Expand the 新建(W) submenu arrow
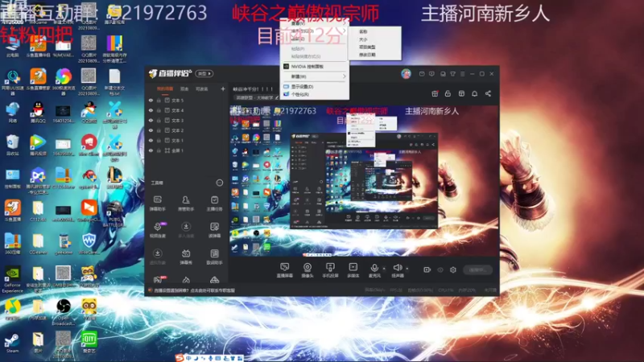The width and height of the screenshot is (644, 362). [x=345, y=76]
